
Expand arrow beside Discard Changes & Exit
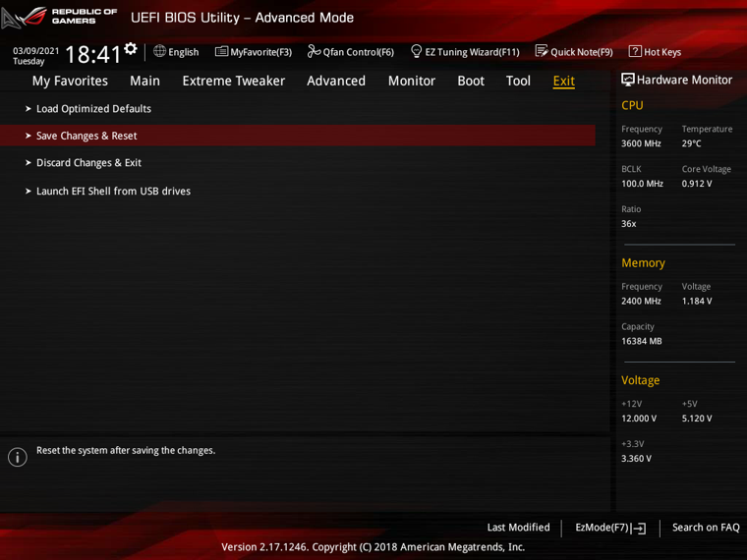(x=29, y=163)
